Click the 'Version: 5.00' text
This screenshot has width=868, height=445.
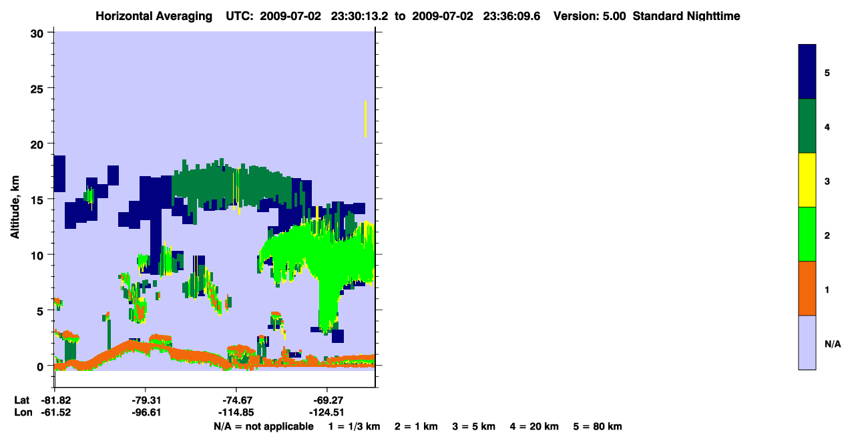[x=588, y=16]
